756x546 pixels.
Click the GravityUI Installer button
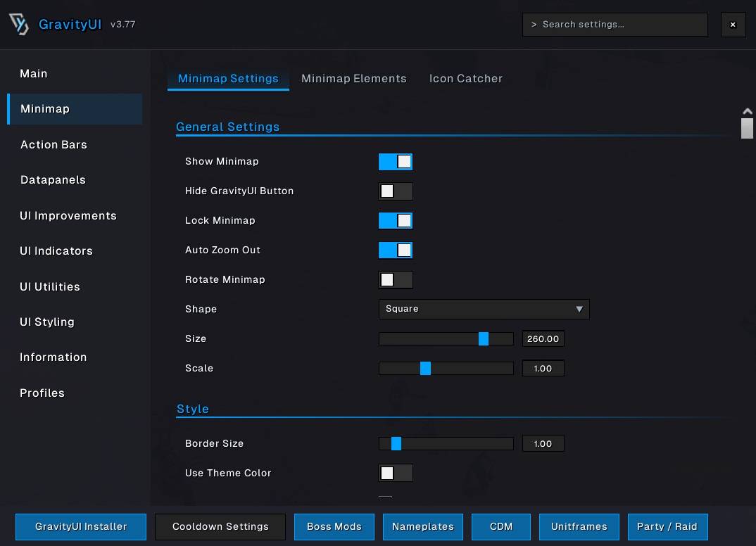[x=81, y=527]
